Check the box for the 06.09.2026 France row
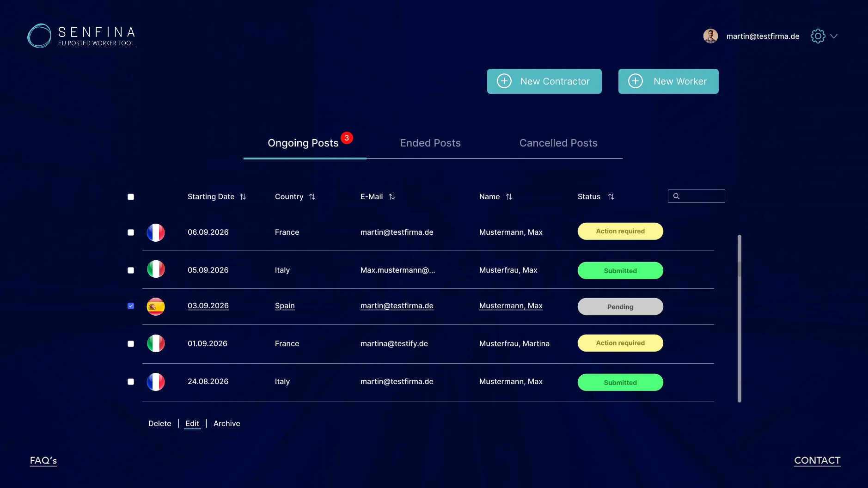 point(131,232)
